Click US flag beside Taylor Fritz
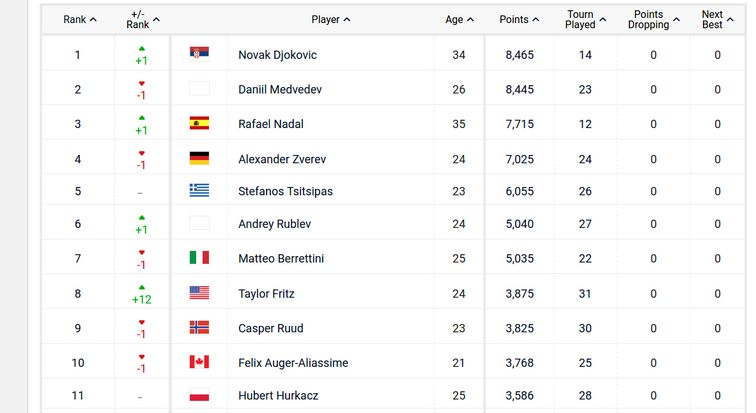 199,293
